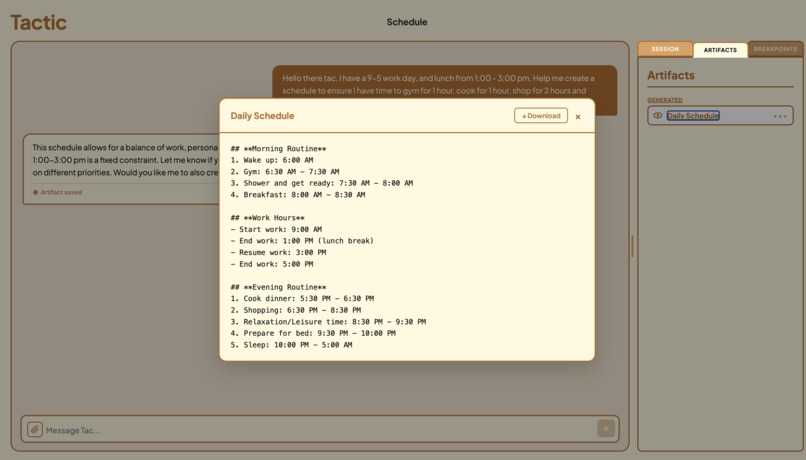Click the 'Resume work: 3:00 PM' line
This screenshot has height=460, width=806.
pyautogui.click(x=278, y=252)
